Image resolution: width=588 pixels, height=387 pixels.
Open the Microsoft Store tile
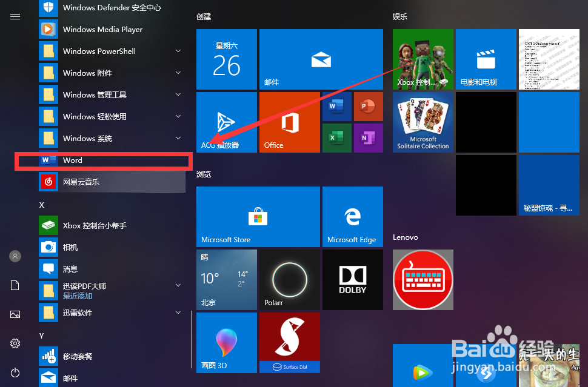[258, 217]
